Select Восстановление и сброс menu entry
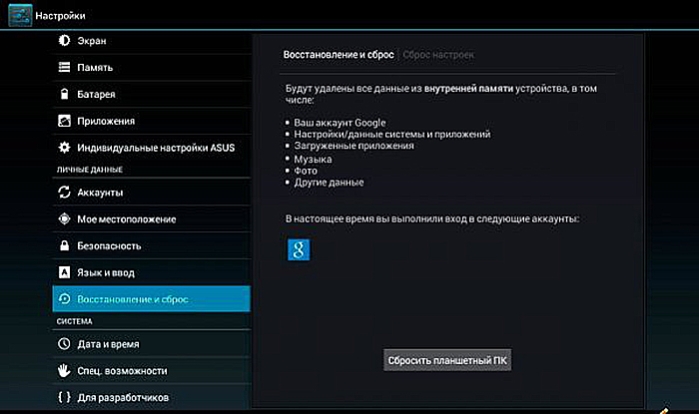699x414 pixels. tap(151, 299)
